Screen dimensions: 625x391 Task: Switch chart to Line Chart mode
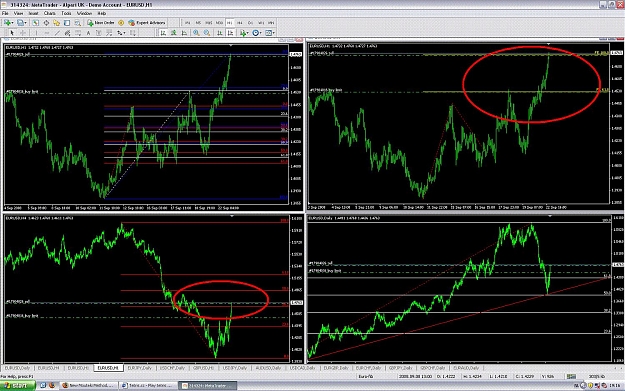[183, 33]
